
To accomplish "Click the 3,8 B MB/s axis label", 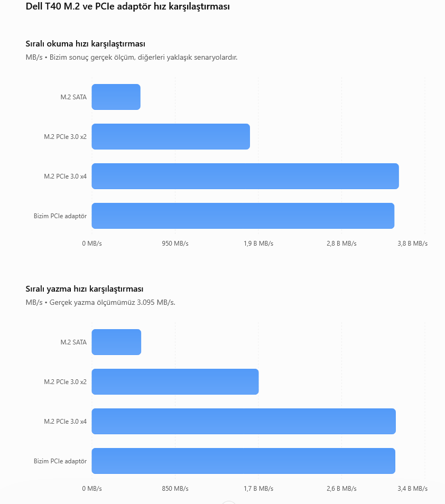I will coord(413,244).
